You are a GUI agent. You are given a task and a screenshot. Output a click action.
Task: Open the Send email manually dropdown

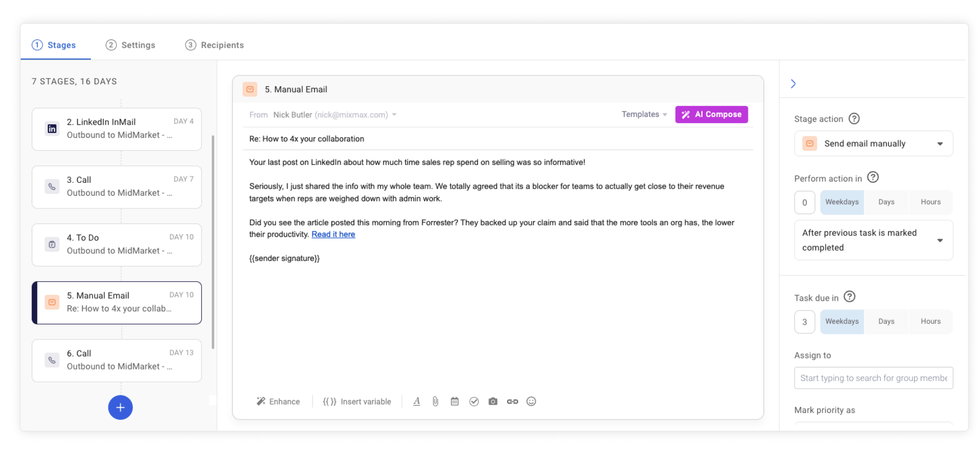point(873,143)
